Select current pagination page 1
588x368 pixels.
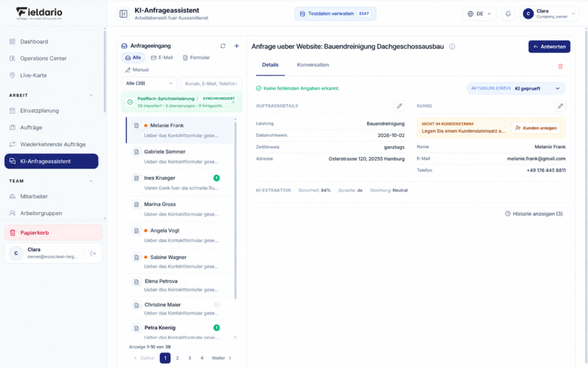tap(165, 358)
